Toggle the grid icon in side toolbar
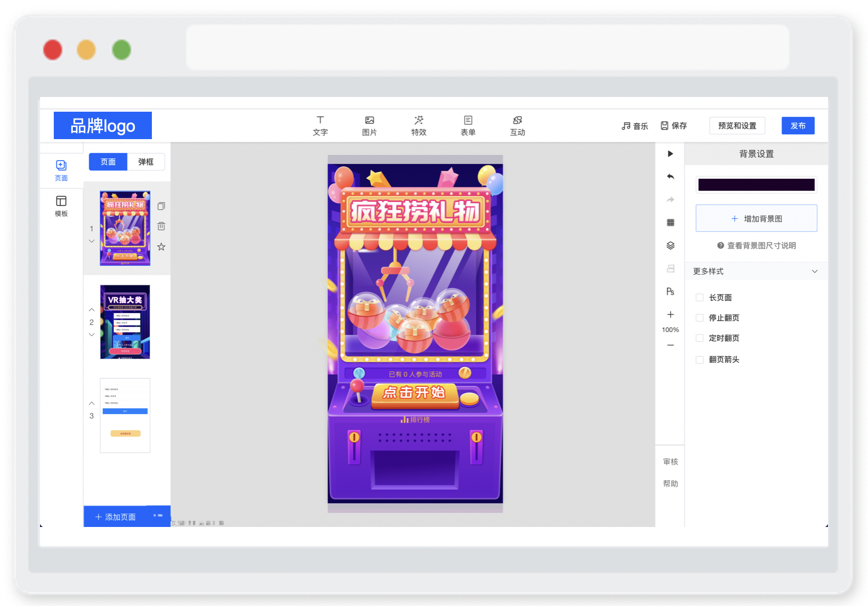868x606 pixels. point(670,222)
